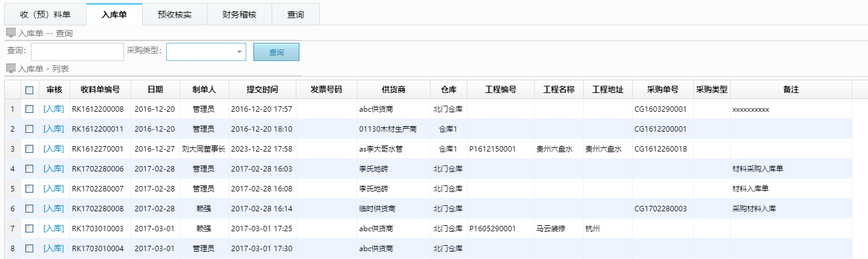
Task: Toggle the select-all checkbox in header
Action: click(30, 90)
